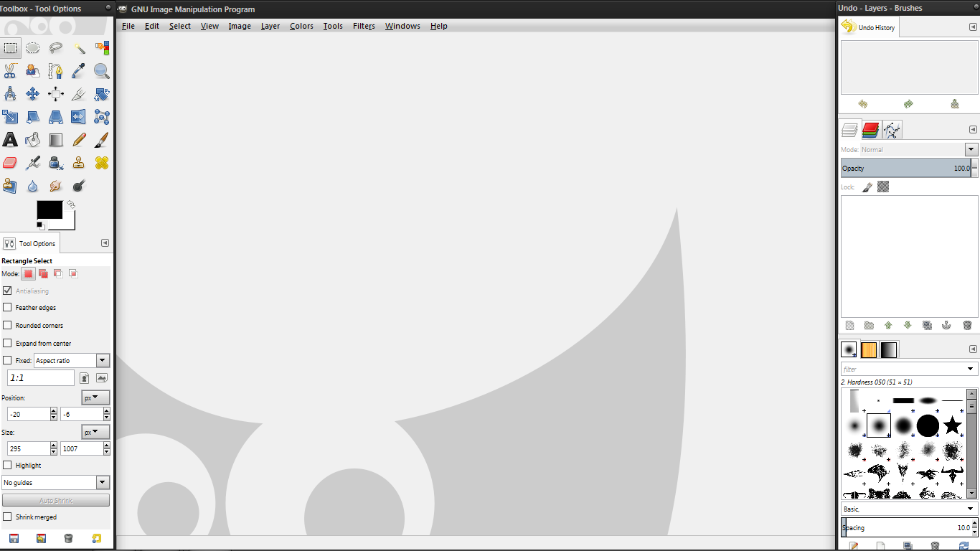This screenshot has width=980, height=551.
Task: Toggle the lock alpha channel icon
Action: coord(883,187)
